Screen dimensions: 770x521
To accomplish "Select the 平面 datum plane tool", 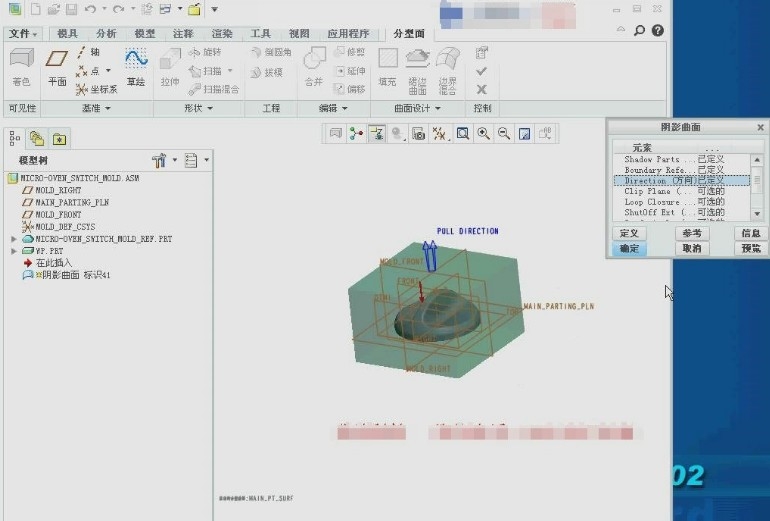I will click(x=57, y=67).
